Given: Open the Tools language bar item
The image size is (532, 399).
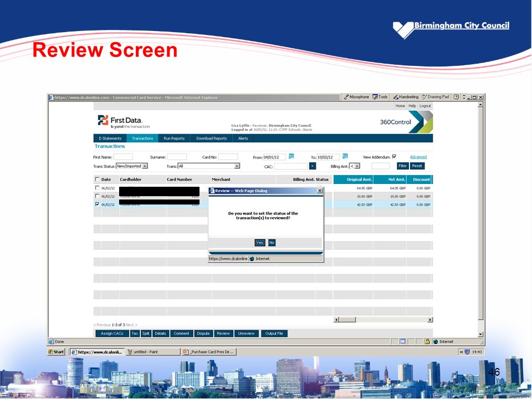Looking at the screenshot, I should pyautogui.click(x=380, y=97).
